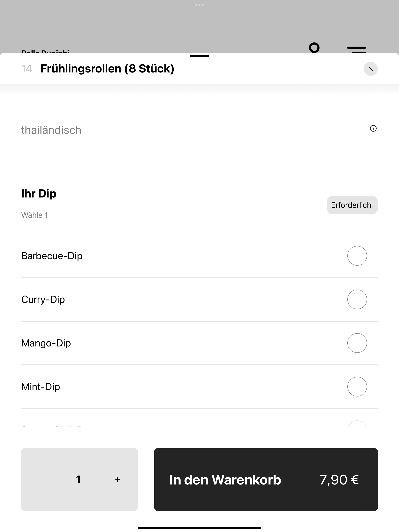Click the Curry-Dip label text
Image resolution: width=399 pixels, height=532 pixels.
point(43,299)
